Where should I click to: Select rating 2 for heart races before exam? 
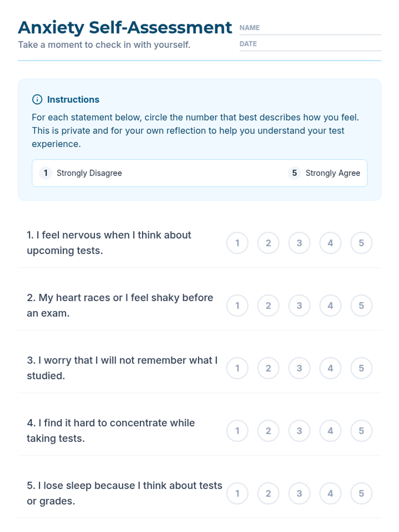268,306
